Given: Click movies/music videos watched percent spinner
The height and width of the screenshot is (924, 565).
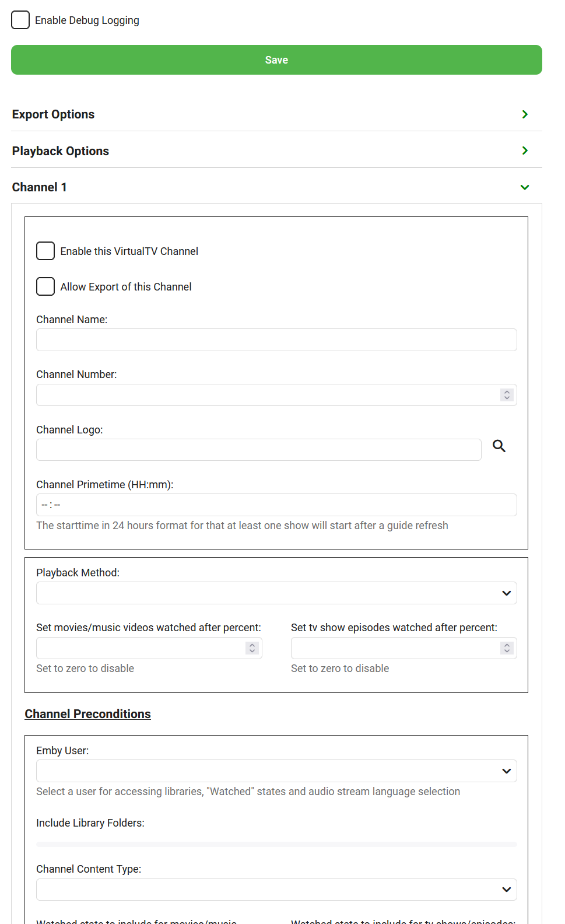Looking at the screenshot, I should [x=252, y=648].
